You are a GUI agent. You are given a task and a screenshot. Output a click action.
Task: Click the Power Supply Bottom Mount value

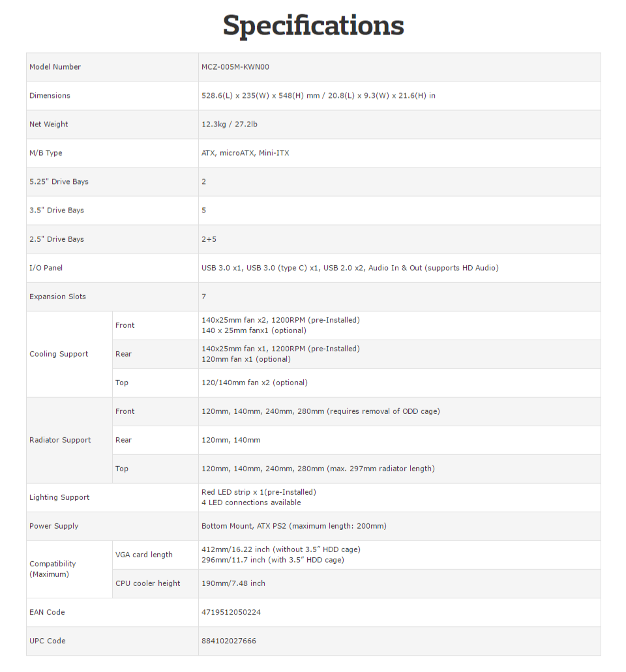293,526
